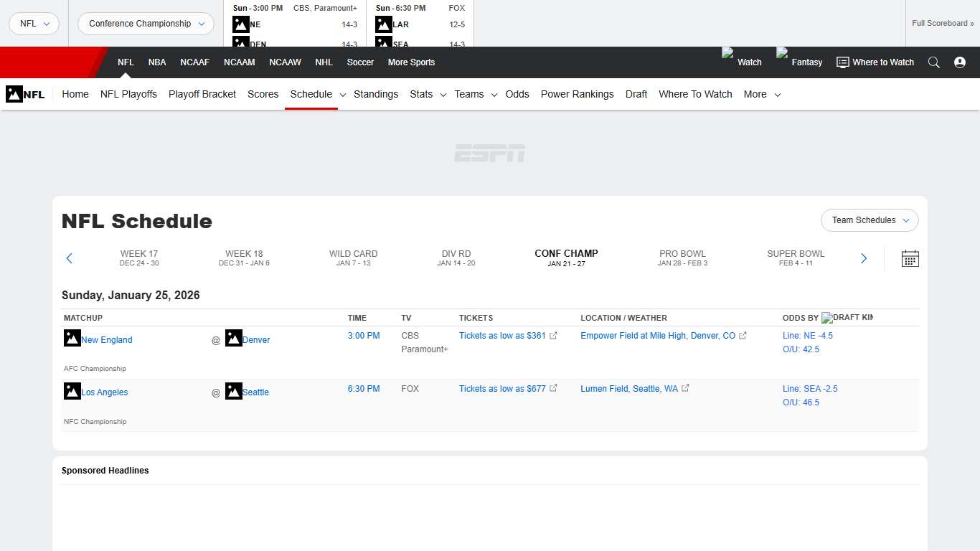Open the Team Schedules dropdown
Screen dimensions: 980x551
869,220
